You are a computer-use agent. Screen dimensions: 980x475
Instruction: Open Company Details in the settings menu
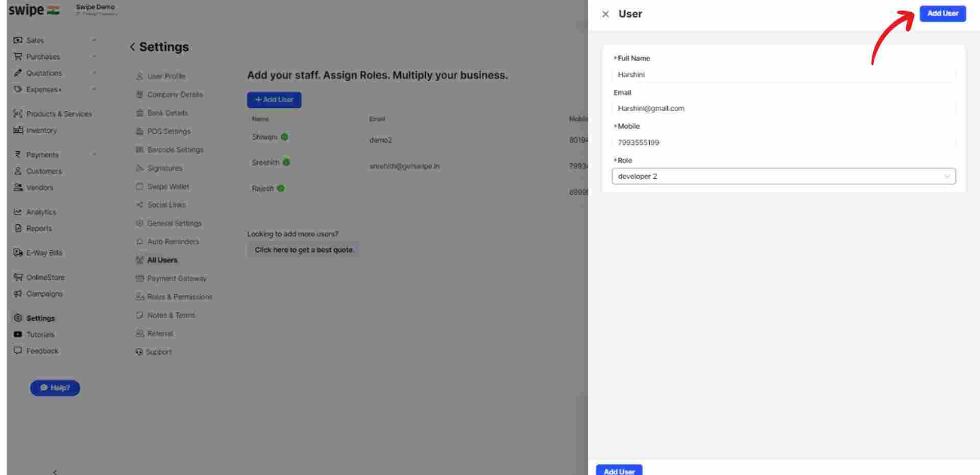point(169,94)
